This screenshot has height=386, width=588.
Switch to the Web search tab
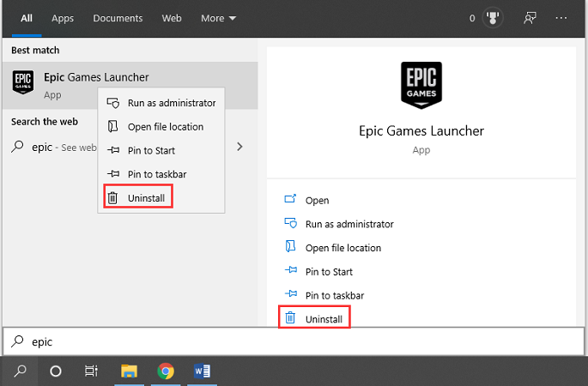click(x=172, y=18)
